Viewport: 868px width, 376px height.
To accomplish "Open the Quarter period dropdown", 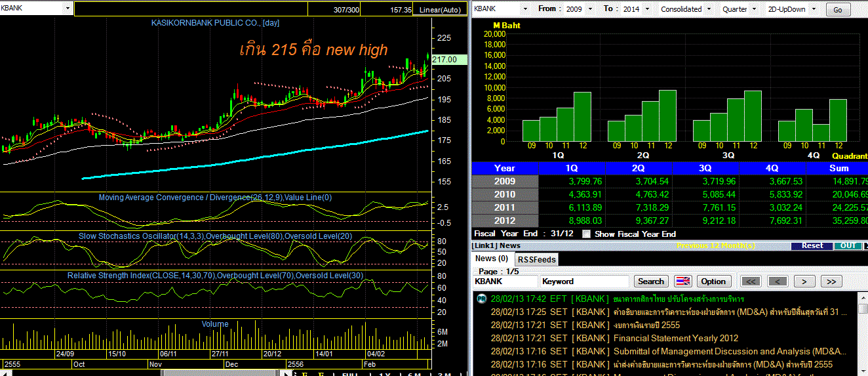I will click(x=754, y=9).
